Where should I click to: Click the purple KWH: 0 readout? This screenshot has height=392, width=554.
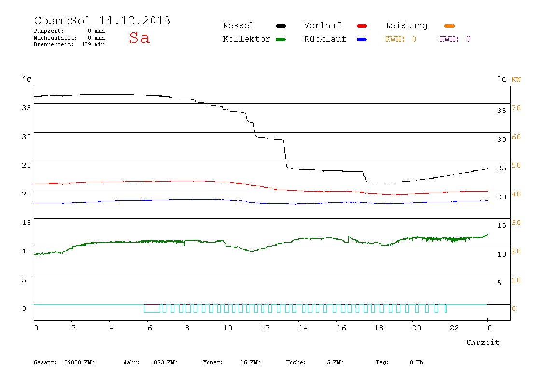tap(455, 39)
